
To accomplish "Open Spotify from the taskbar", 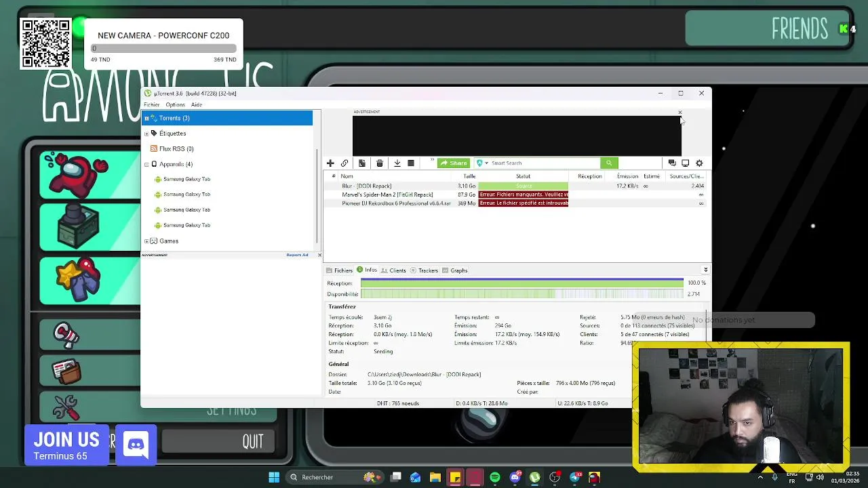I will [x=495, y=477].
